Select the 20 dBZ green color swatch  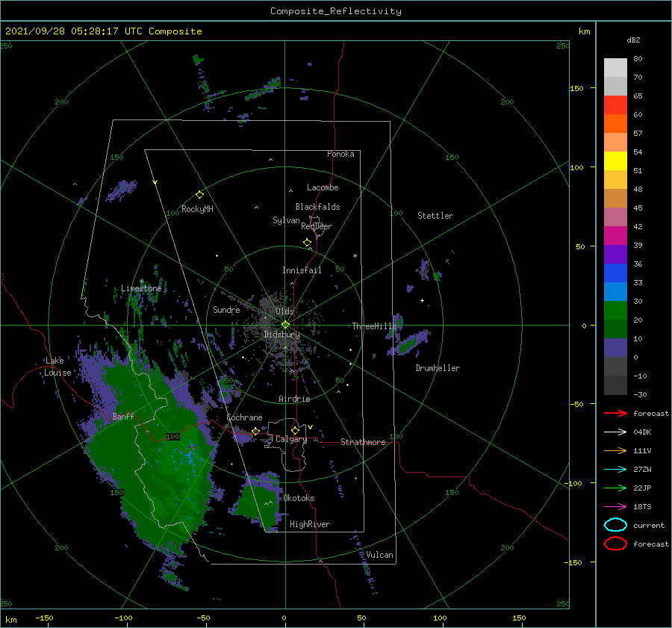[615, 311]
